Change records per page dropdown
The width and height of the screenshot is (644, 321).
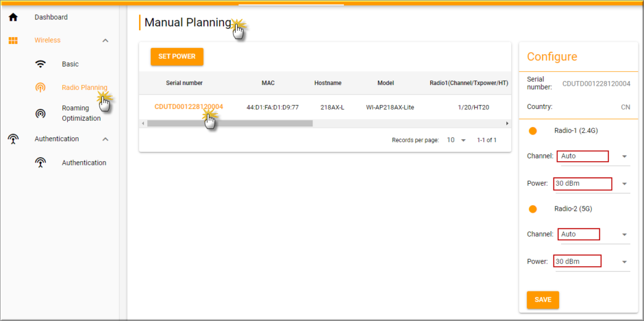(457, 140)
